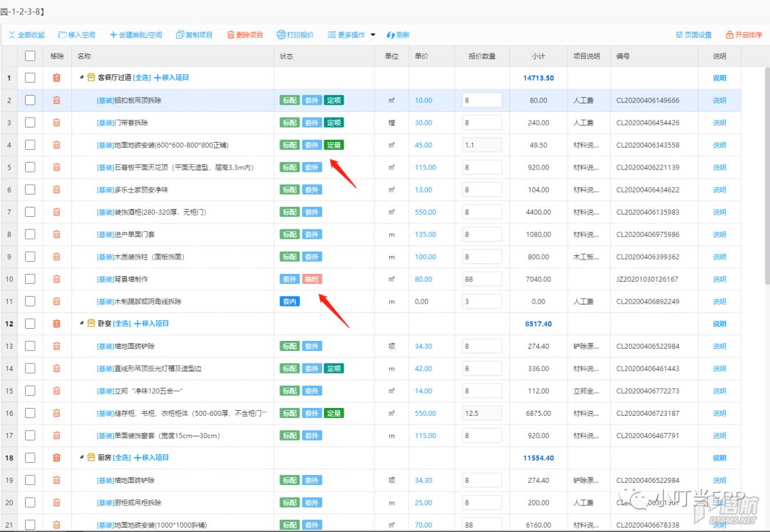Click the 说明 column header
The image size is (770, 532).
click(719, 56)
